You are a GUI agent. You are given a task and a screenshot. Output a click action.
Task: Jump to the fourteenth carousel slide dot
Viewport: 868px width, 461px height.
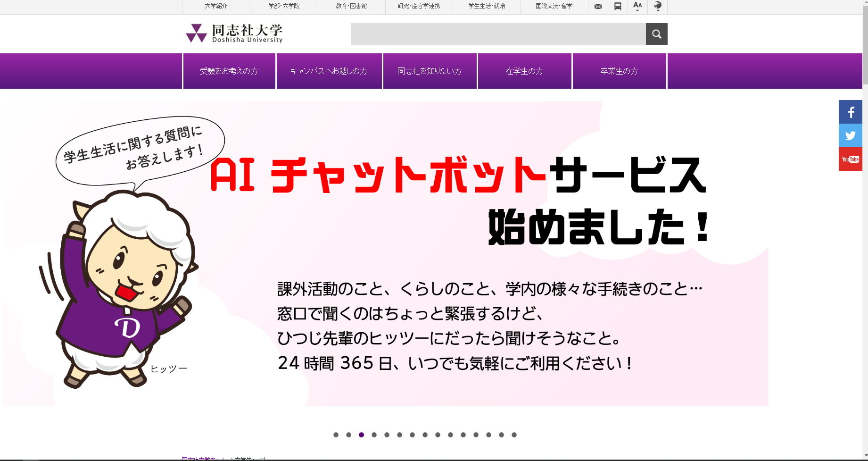pos(501,435)
